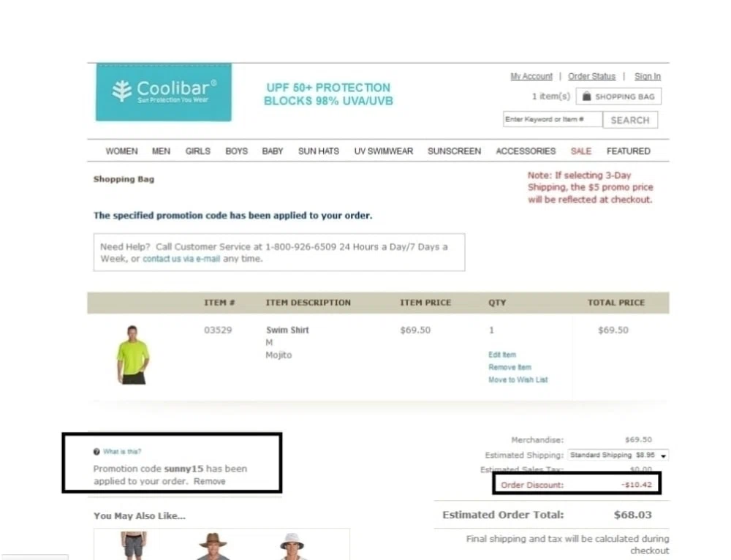This screenshot has width=731, height=560.
Task: Click Remove Item for Swim Shirt
Action: click(510, 368)
